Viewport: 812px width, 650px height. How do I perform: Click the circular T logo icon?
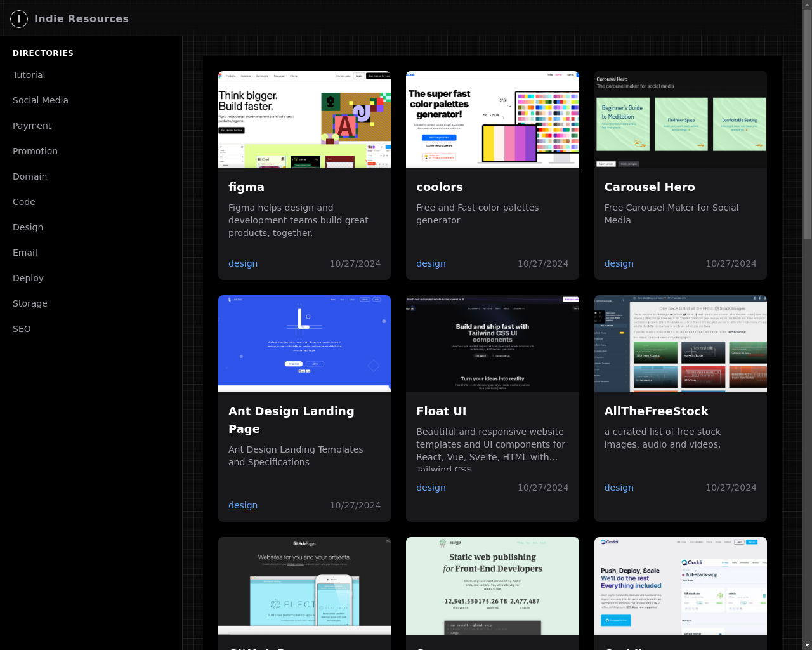coord(19,19)
